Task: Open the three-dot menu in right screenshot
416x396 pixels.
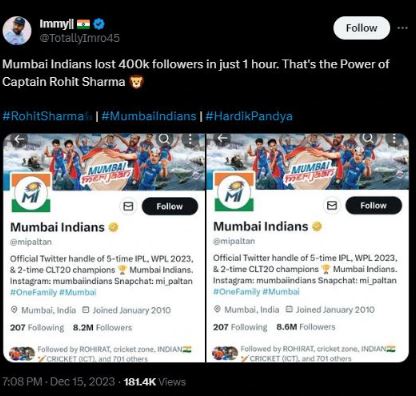Action: point(394,138)
